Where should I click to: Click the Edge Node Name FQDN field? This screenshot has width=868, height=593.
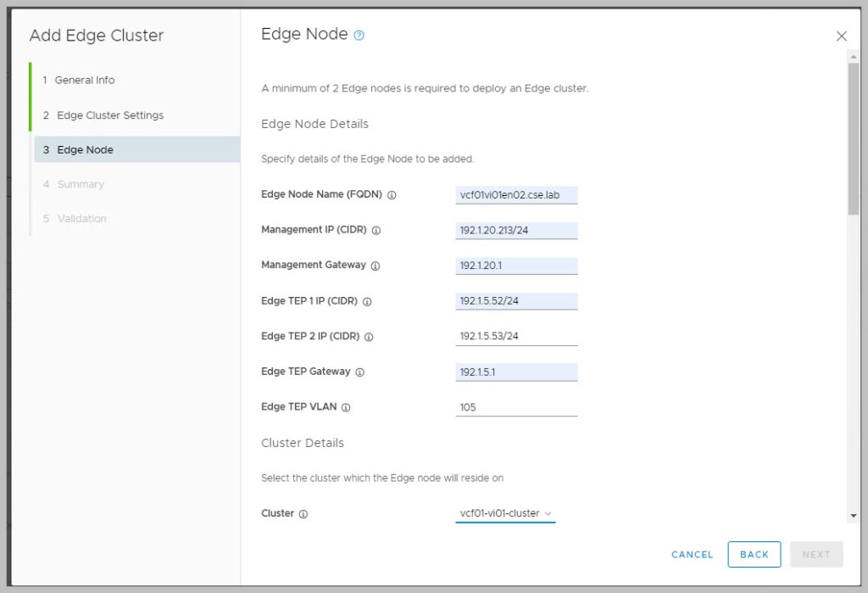(516, 195)
